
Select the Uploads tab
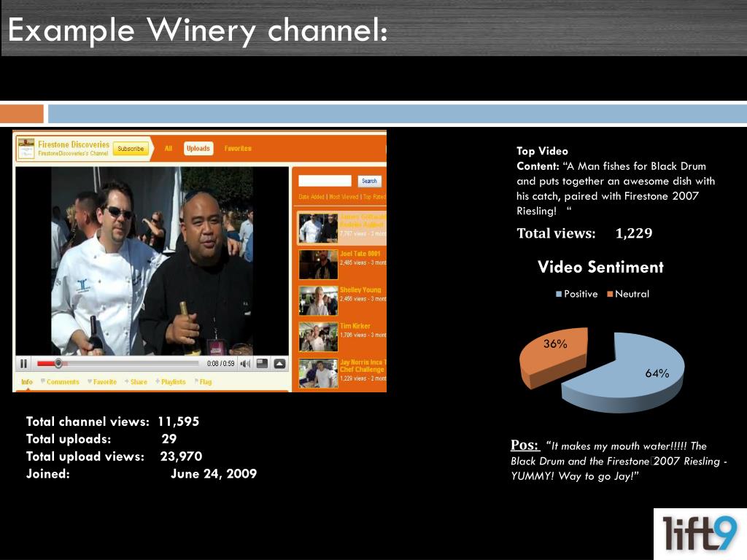pos(198,149)
